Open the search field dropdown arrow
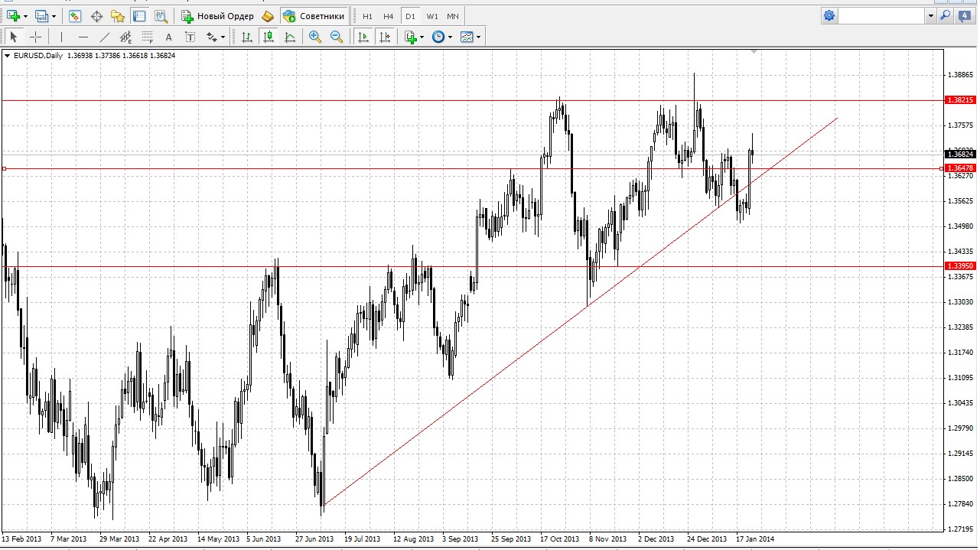This screenshot has width=980, height=550. [x=930, y=15]
